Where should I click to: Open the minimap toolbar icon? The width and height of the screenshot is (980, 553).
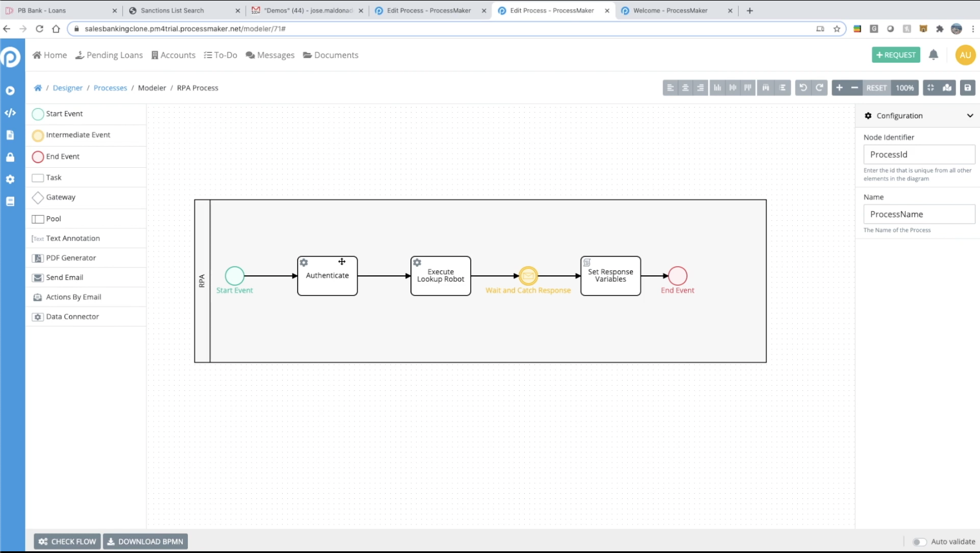tap(946, 88)
